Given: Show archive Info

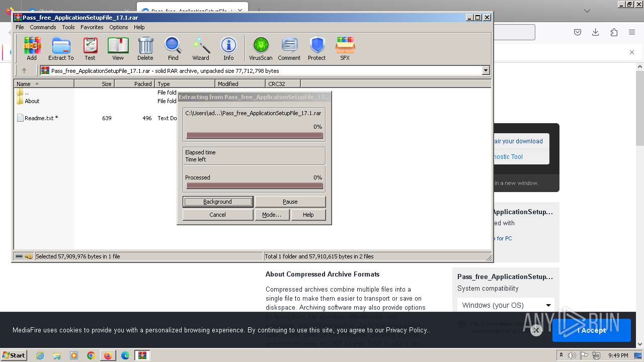Looking at the screenshot, I should click(x=228, y=49).
